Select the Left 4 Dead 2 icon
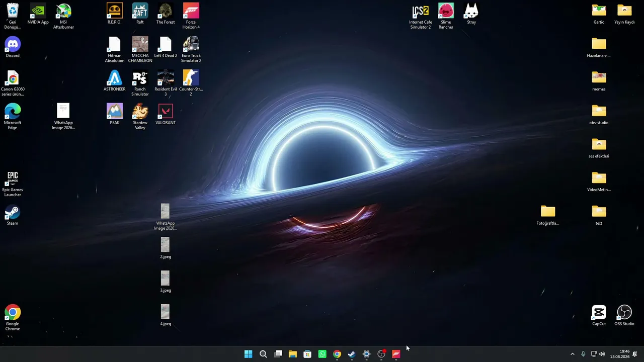644x362 pixels. [166, 47]
